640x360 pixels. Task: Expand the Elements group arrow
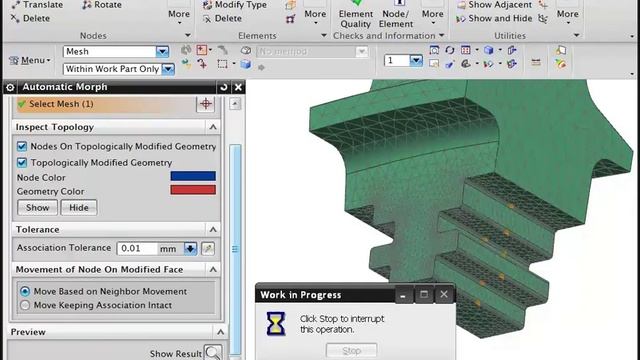tap(324, 36)
